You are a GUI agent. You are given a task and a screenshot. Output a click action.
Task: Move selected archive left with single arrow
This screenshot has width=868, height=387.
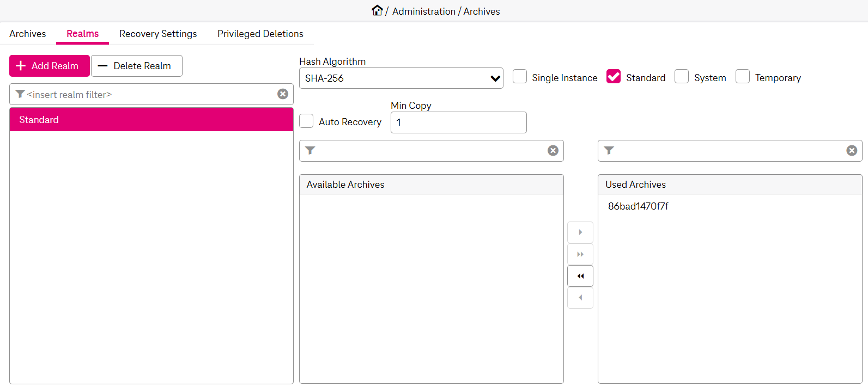580,298
